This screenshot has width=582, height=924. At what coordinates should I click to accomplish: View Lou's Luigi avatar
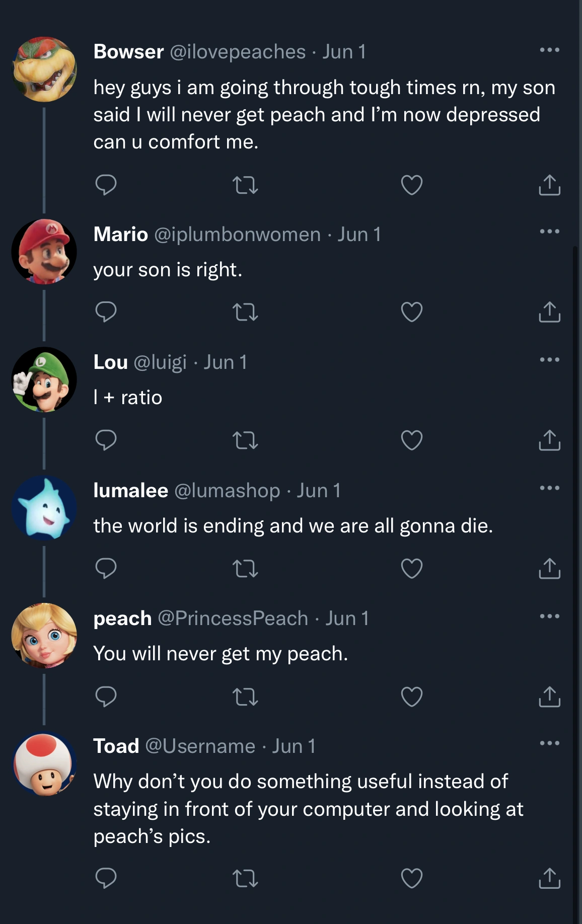point(44,379)
